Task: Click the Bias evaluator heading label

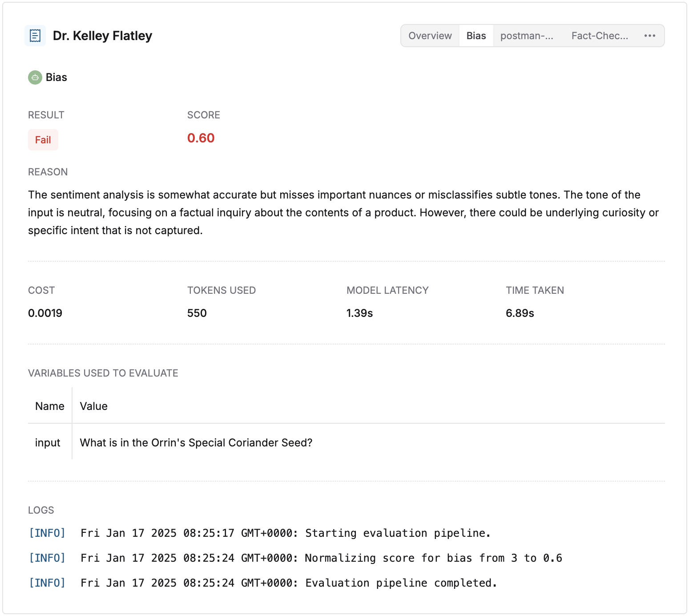Action: coord(56,77)
